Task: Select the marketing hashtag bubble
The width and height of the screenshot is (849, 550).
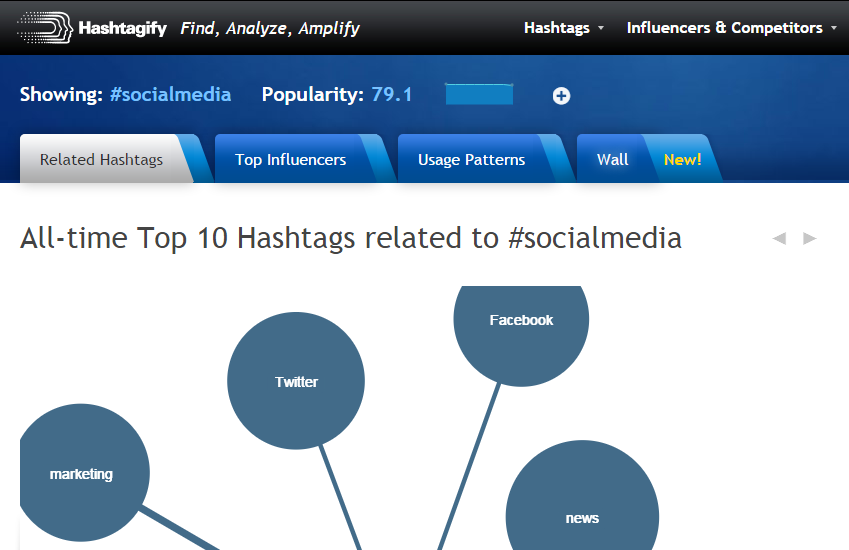Action: (81, 473)
